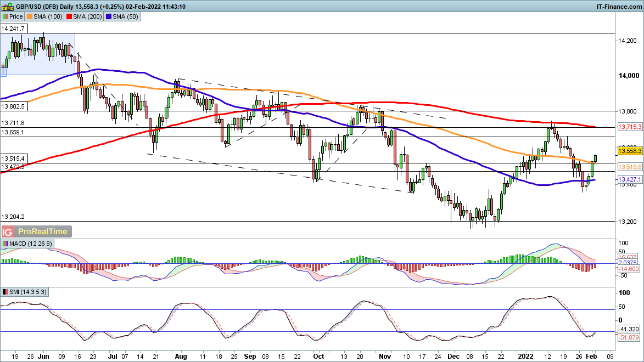
Task: Click the SMA 200 value tag 13,715.3
Action: (x=630, y=127)
